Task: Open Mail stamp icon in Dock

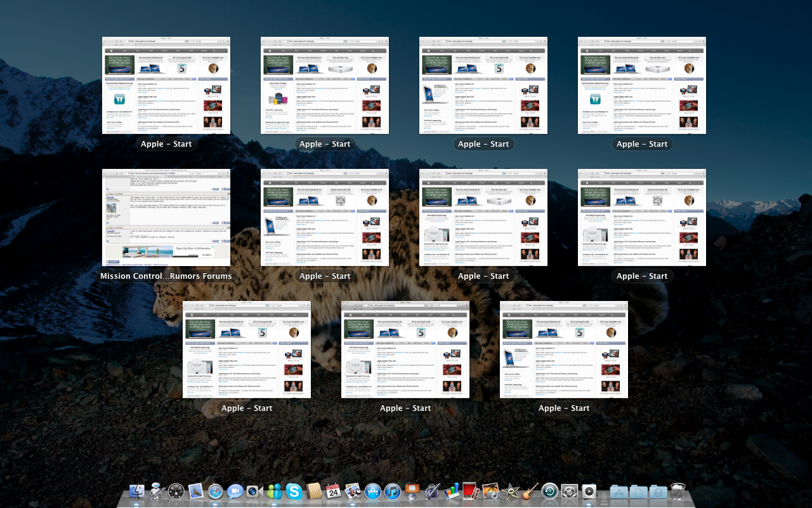Action: (196, 491)
